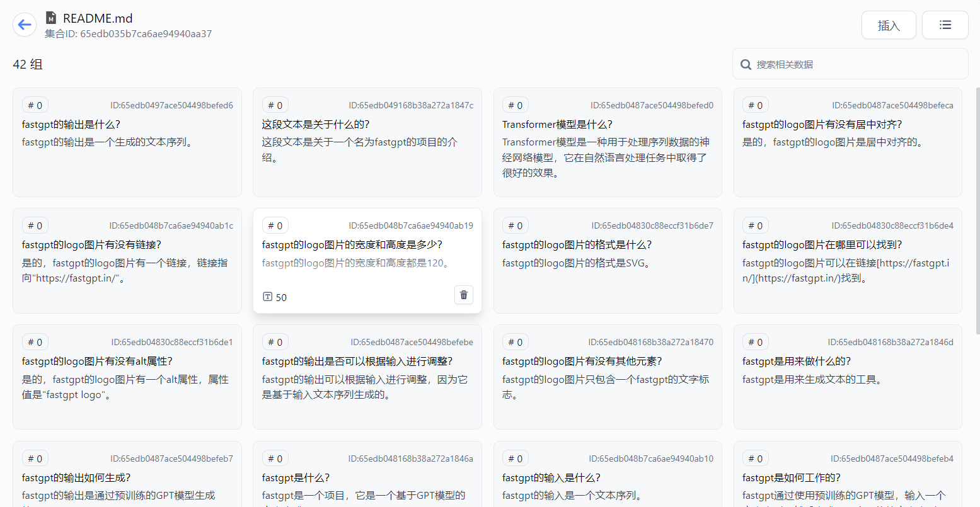The height and width of the screenshot is (507, 980).
Task: Click answer text fastgpt是用来生成文本的工具
Action: point(814,380)
